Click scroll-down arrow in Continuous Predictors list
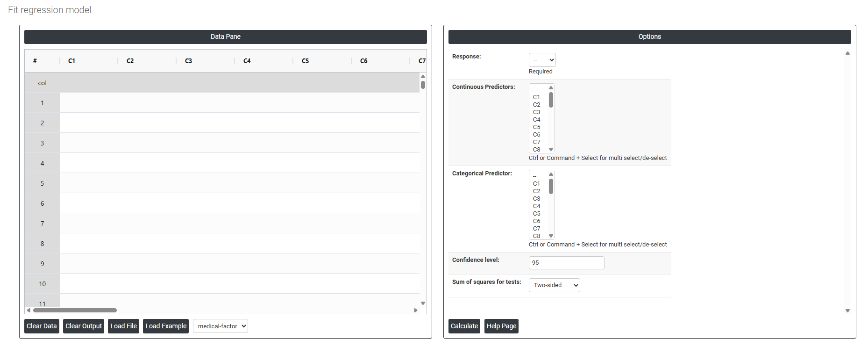868x347 pixels. [551, 150]
